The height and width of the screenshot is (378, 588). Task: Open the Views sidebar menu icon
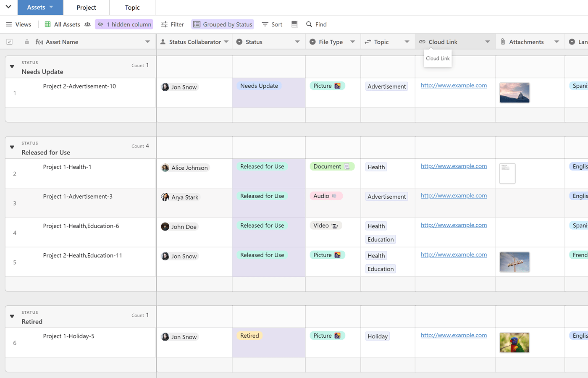pos(9,24)
